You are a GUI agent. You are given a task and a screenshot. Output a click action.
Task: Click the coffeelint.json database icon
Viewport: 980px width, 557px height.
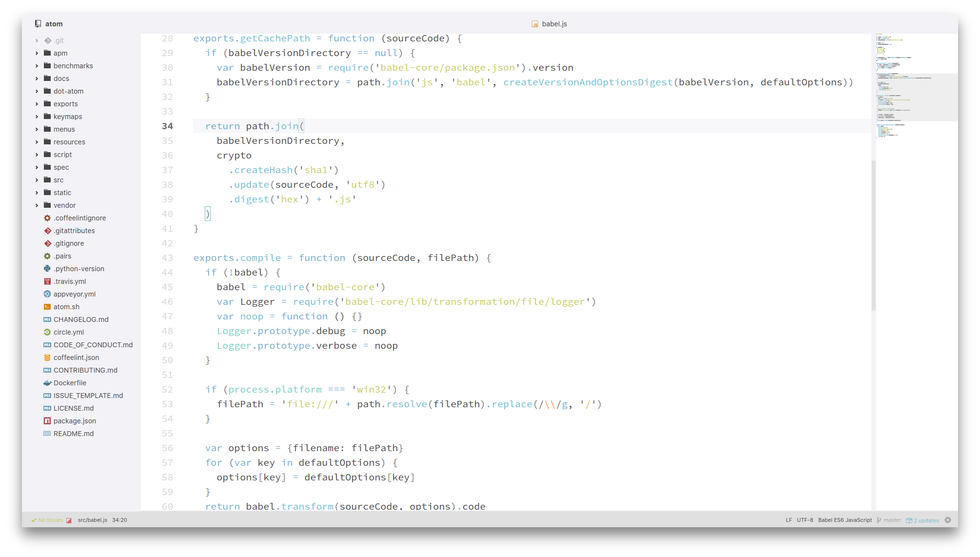coord(47,358)
